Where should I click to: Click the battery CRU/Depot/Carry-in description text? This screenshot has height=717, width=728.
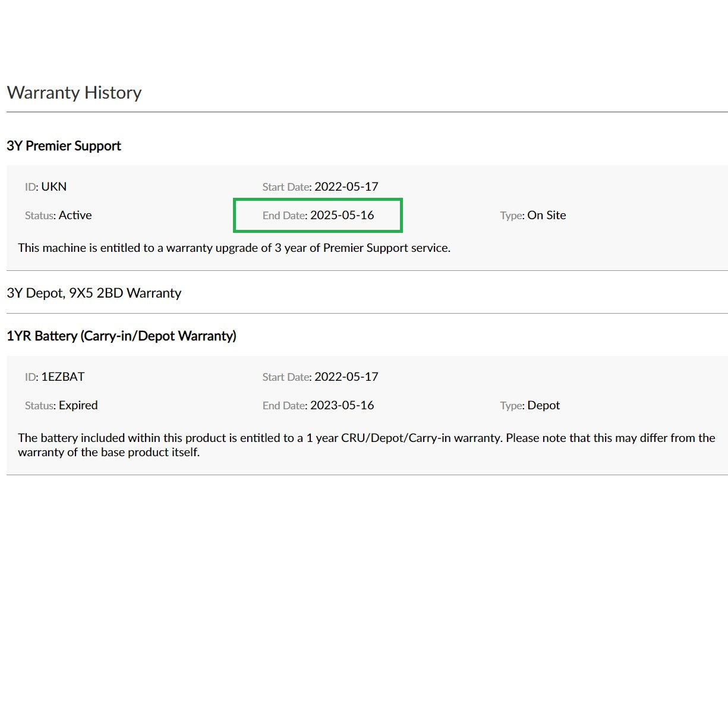366,445
